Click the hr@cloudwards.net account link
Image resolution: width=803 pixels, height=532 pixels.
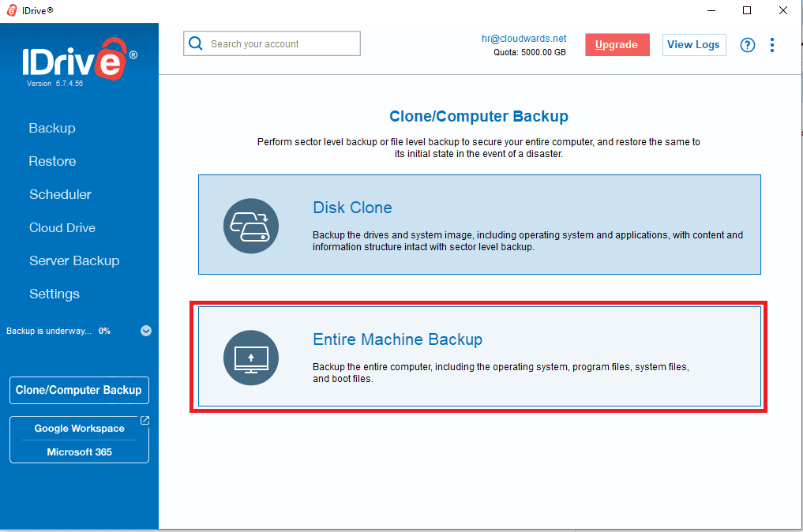(x=523, y=39)
